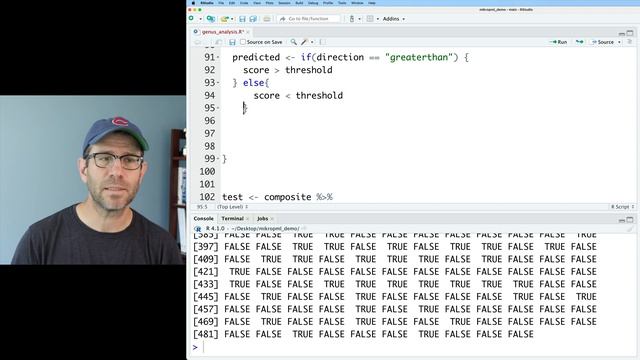Click the editor Save document icon
Image resolution: width=640 pixels, height=360 pixels.
click(x=232, y=42)
